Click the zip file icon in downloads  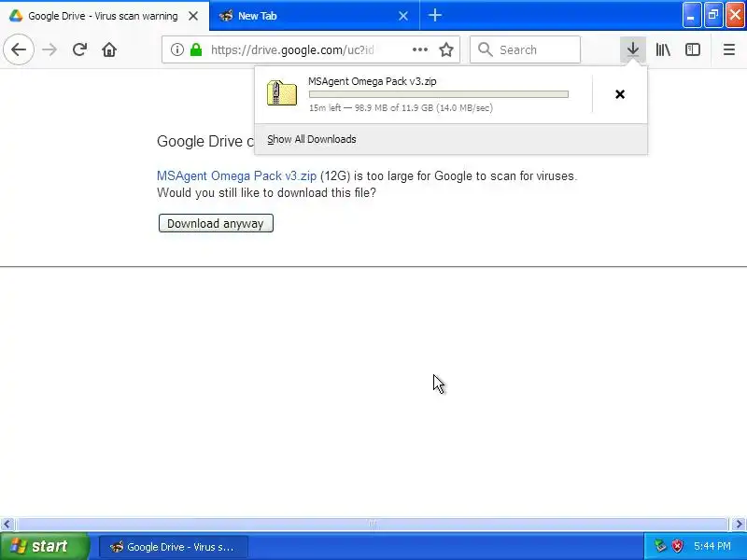pos(282,92)
